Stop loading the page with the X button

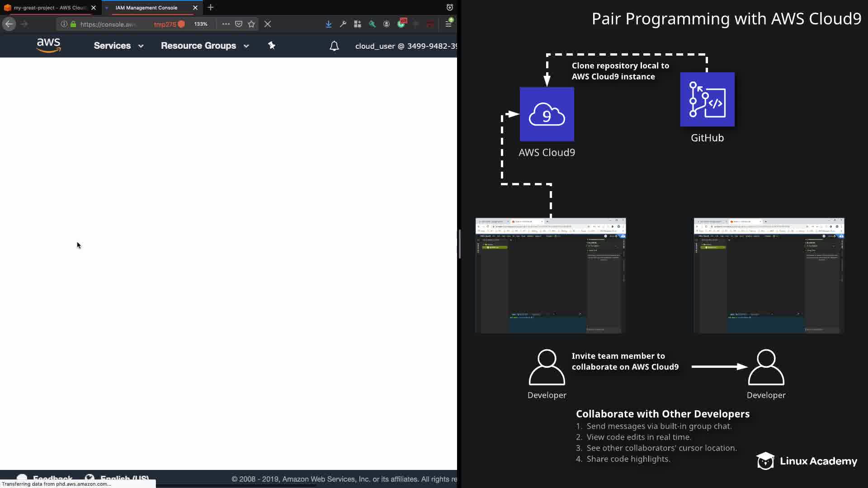click(268, 24)
